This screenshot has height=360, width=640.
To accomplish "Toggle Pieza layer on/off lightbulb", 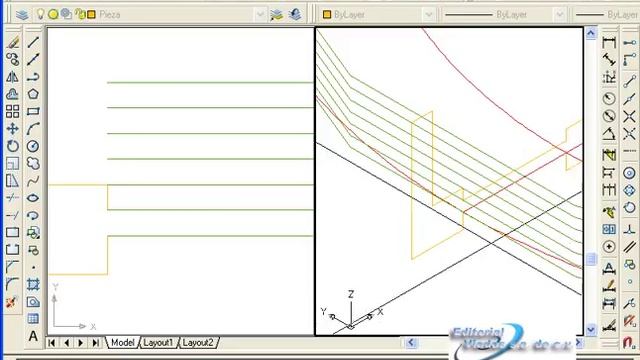I will (40, 14).
